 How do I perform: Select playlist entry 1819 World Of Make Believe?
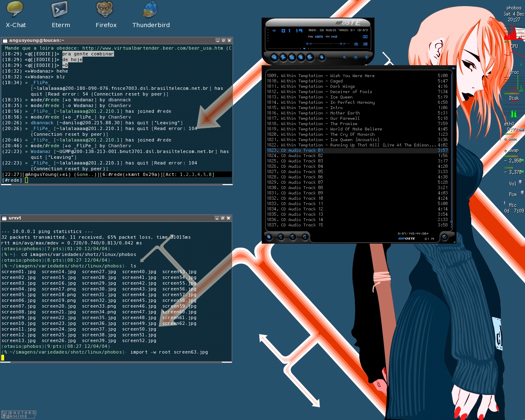tap(357, 129)
